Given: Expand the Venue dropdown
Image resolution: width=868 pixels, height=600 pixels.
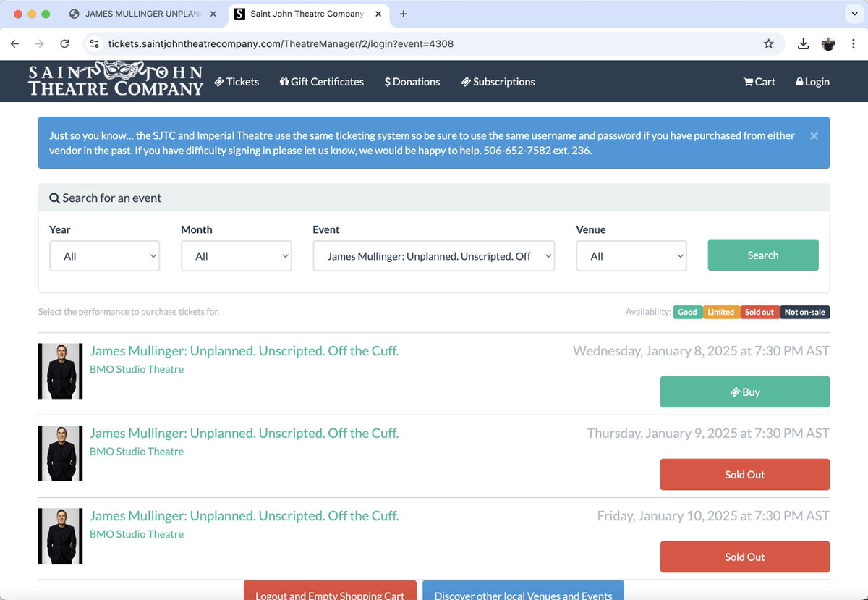Looking at the screenshot, I should click(631, 256).
